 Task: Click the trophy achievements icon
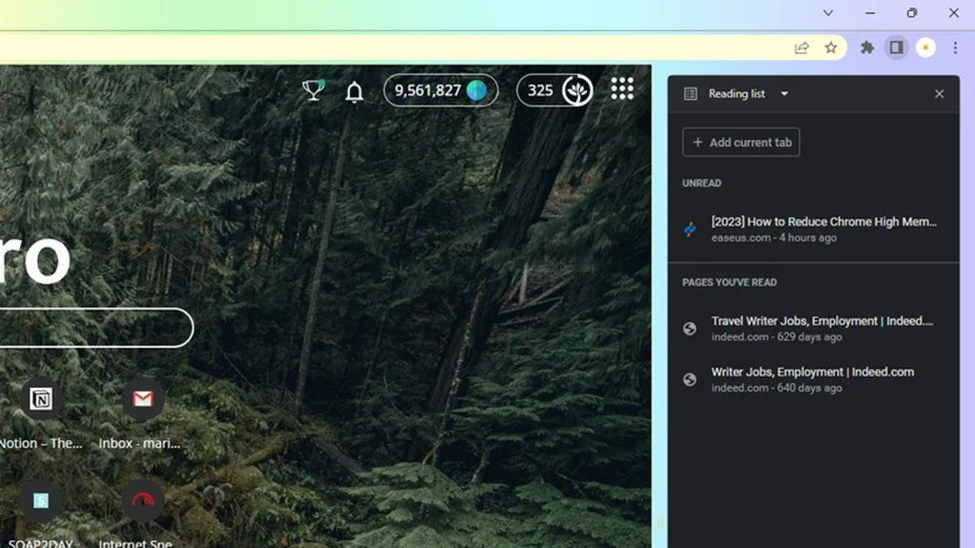pos(313,91)
